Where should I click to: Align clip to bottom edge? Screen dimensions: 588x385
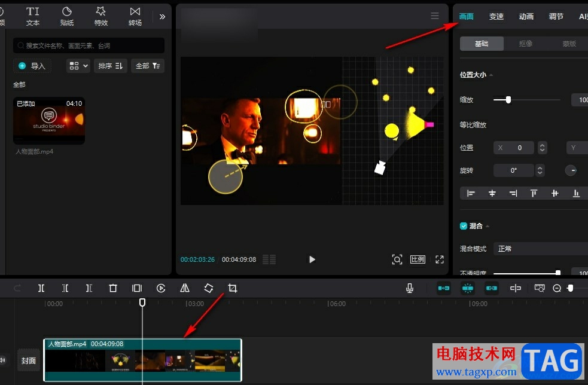pos(576,194)
